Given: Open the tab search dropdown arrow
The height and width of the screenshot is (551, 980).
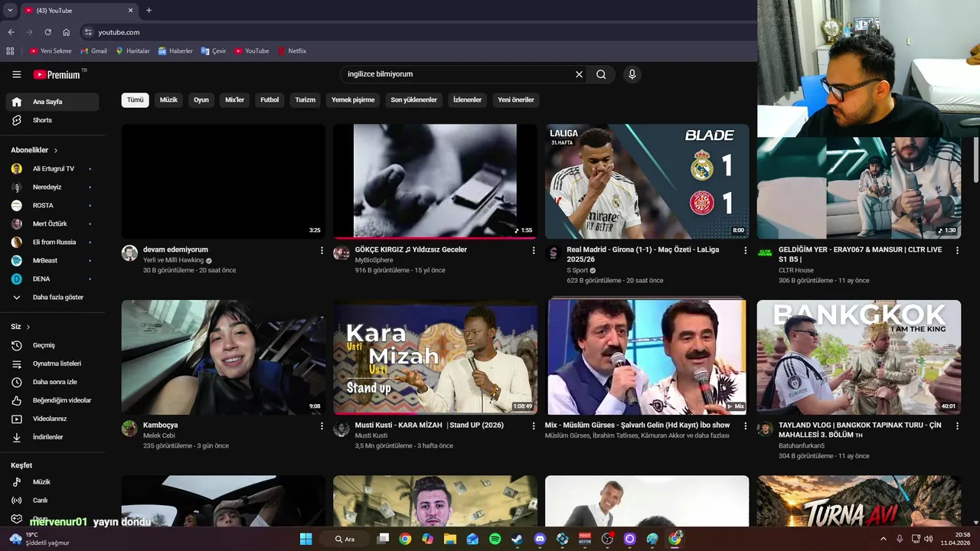Looking at the screenshot, I should point(10,11).
